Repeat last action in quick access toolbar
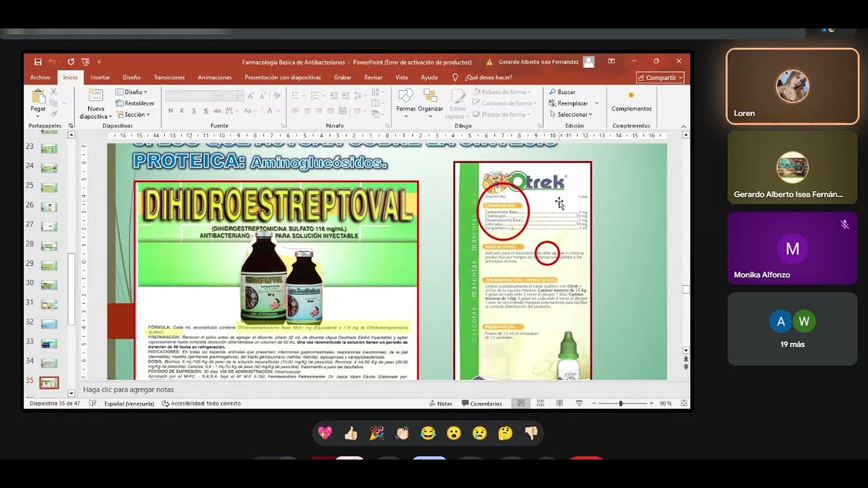 click(x=71, y=62)
